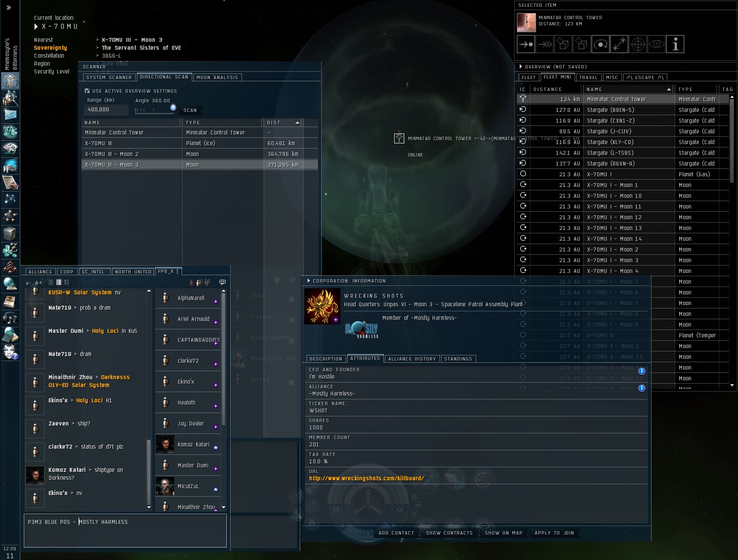Sort scan results by the Dist. column
The width and height of the screenshot is (738, 560).
tap(283, 123)
